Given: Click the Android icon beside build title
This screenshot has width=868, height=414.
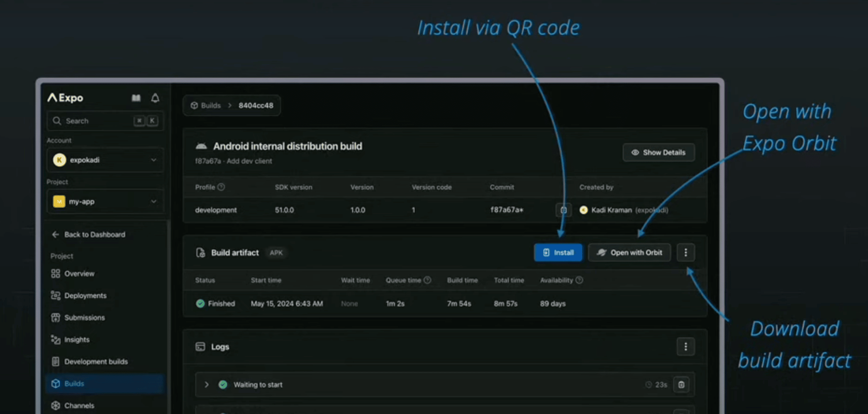Looking at the screenshot, I should point(201,146).
